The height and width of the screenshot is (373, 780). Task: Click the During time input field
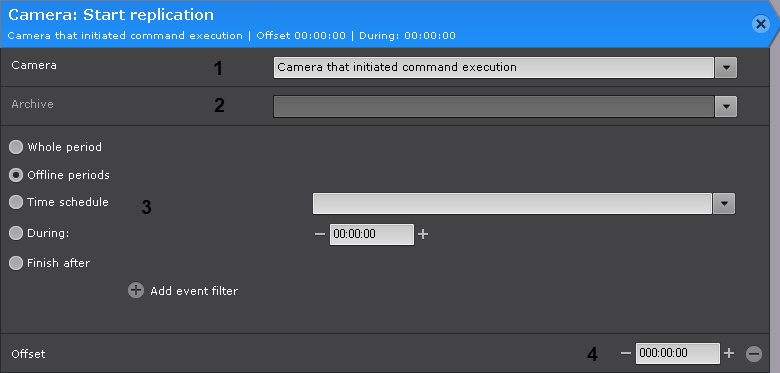point(372,234)
